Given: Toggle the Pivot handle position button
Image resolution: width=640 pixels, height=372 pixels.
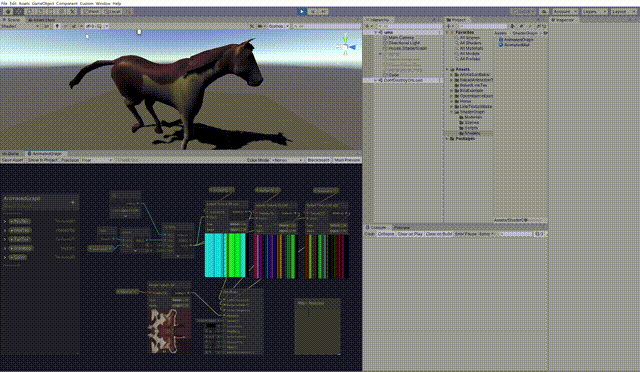Looking at the screenshot, I should (x=91, y=12).
